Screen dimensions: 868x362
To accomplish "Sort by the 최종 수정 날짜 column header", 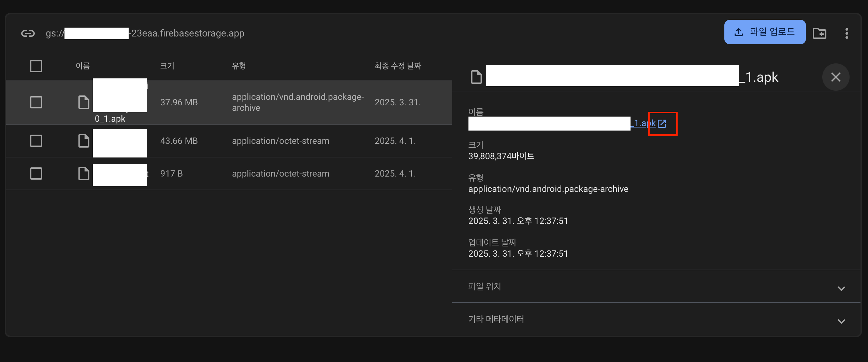I will pyautogui.click(x=398, y=66).
